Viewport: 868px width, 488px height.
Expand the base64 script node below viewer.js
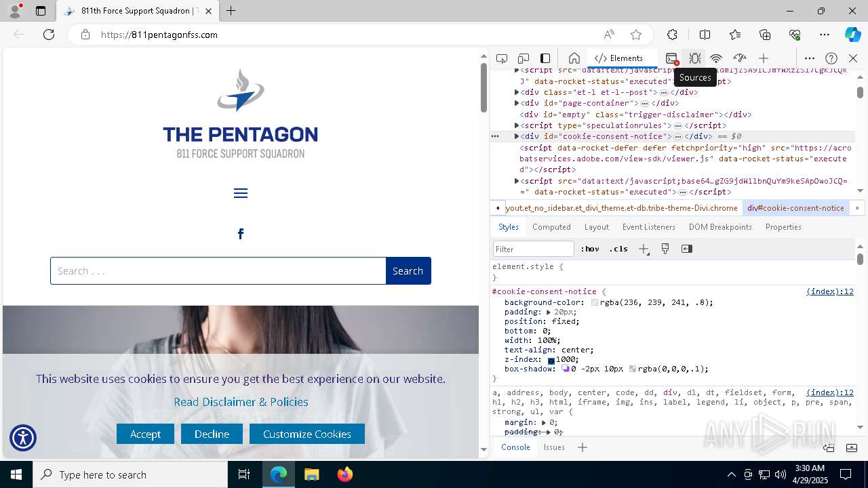pyautogui.click(x=517, y=181)
